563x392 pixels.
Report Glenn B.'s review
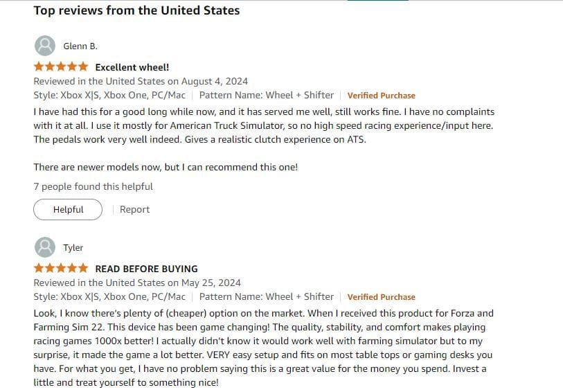tap(134, 209)
